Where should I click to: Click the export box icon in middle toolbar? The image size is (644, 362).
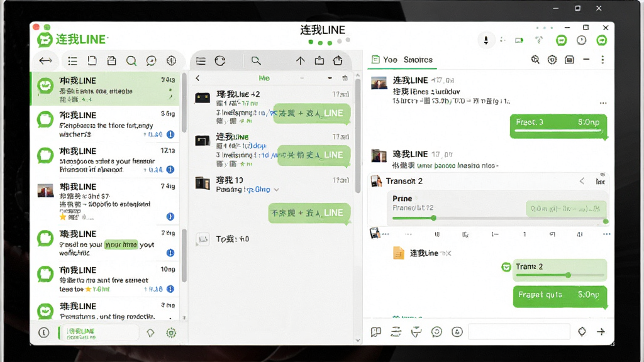tap(319, 60)
